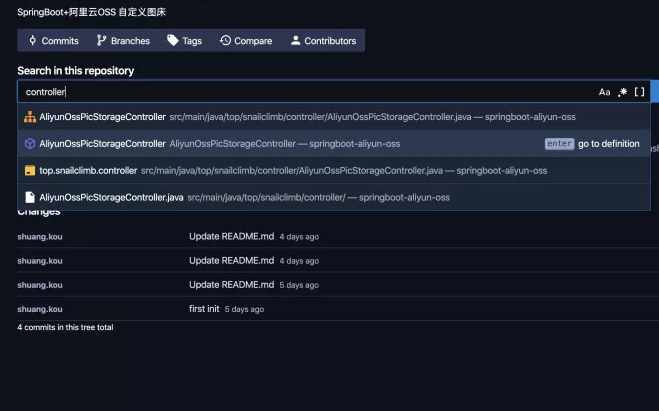This screenshot has width=659, height=411.
Task: Open the Branches tab
Action: (123, 41)
